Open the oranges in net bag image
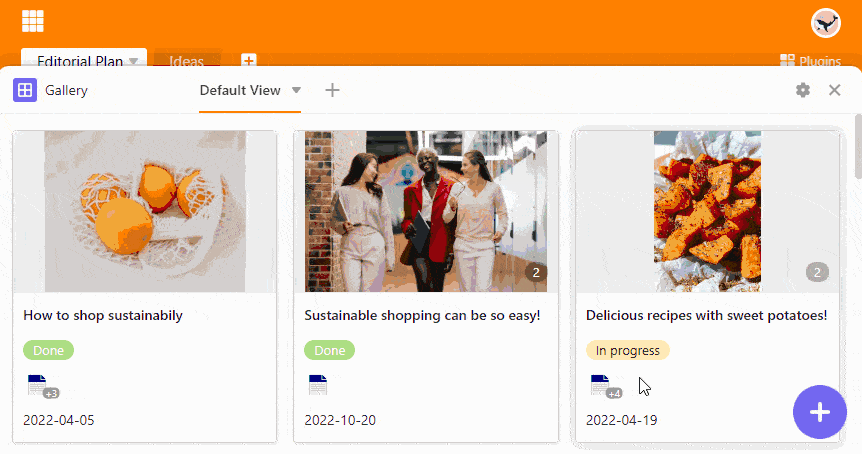Viewport: 862px width, 454px height. [x=145, y=211]
